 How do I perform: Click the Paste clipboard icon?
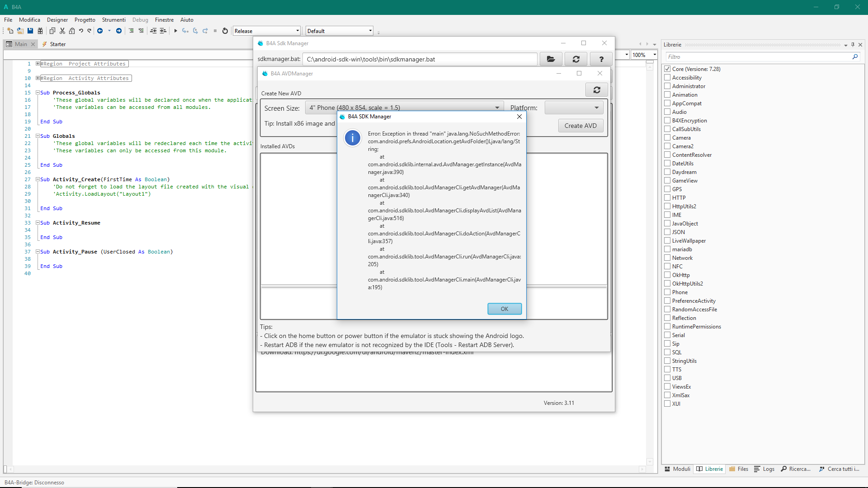click(x=72, y=31)
